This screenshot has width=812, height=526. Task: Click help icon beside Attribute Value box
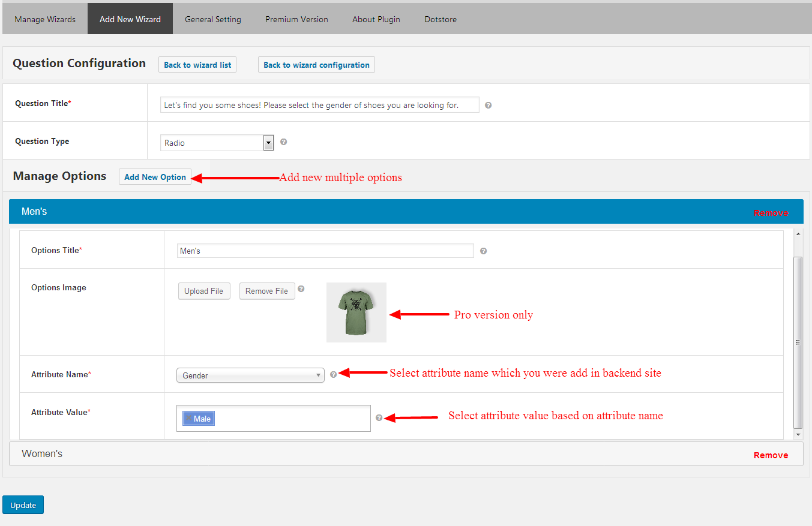coord(379,418)
